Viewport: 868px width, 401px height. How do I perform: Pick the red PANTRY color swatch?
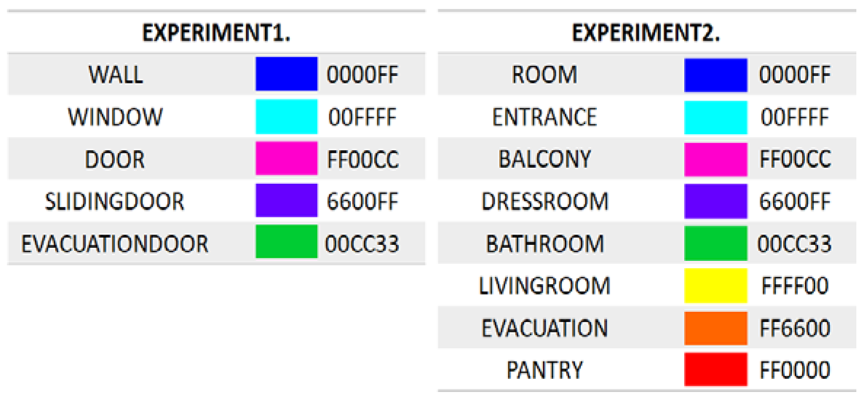pyautogui.click(x=715, y=369)
